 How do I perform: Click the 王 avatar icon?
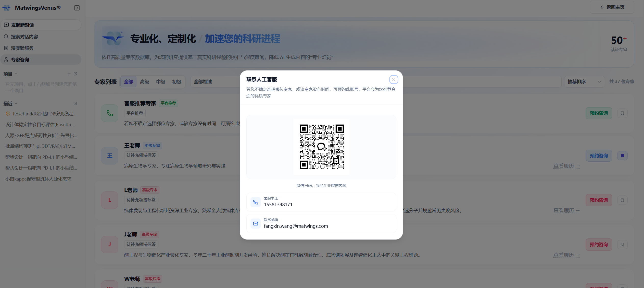pyautogui.click(x=110, y=156)
